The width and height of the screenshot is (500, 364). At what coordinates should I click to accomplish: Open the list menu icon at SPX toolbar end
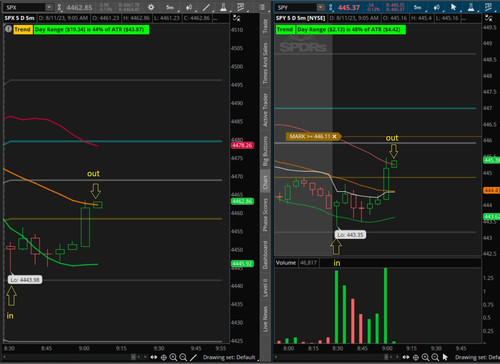(262, 7)
